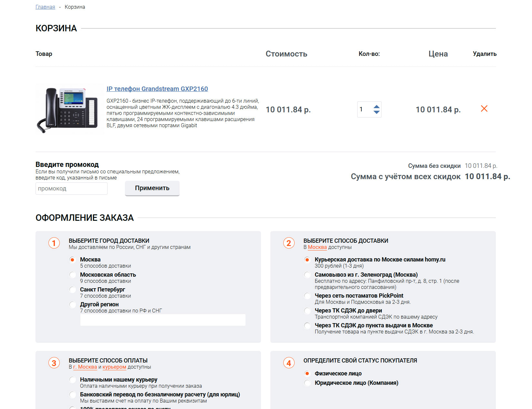Increase quantity with up arrow
532x409 pixels.
(377, 107)
